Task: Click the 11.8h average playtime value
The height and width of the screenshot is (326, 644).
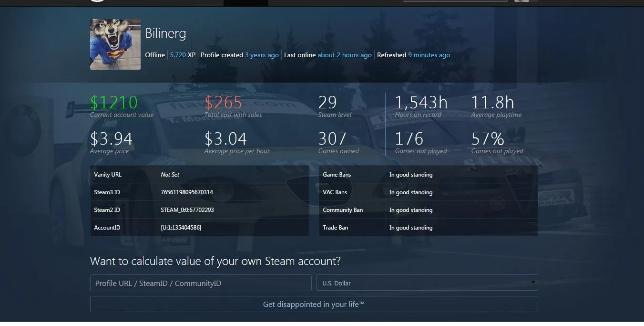Action: [x=492, y=102]
